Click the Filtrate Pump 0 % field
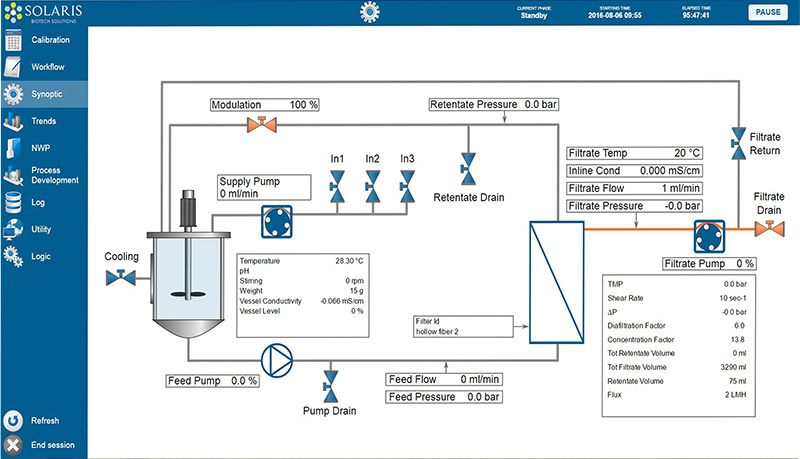Screen dimensions: 800x459 click(x=709, y=264)
